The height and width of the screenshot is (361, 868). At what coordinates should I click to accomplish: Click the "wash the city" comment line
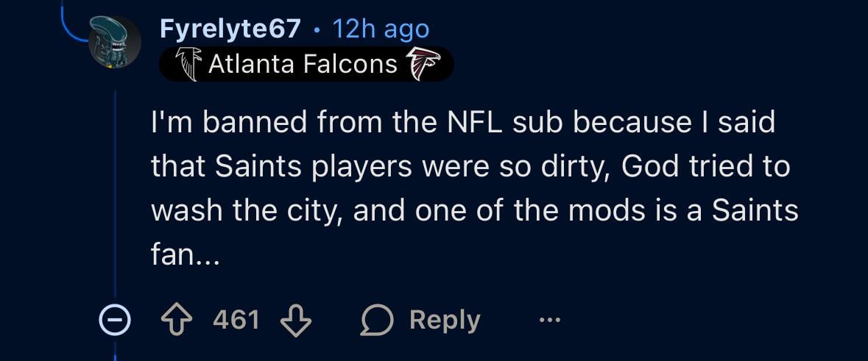point(474,212)
